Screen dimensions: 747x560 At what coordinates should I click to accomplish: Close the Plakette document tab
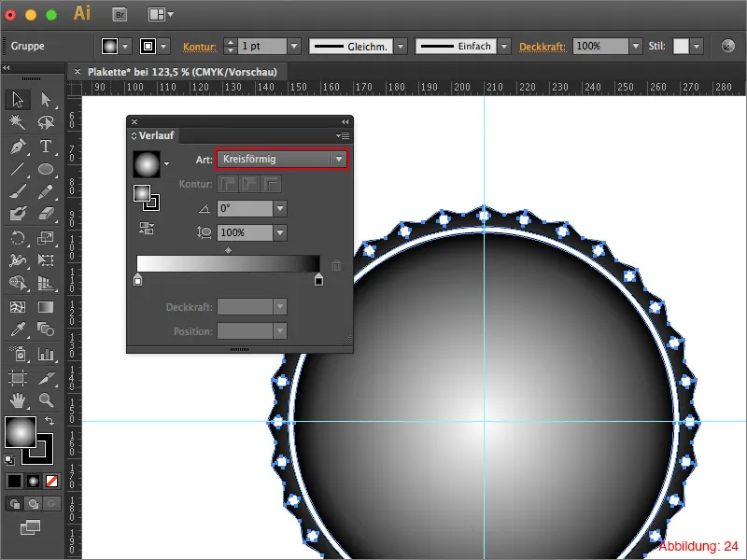(78, 72)
